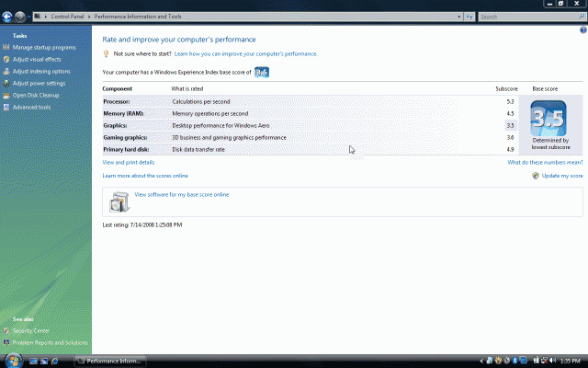Click the Problem Reports and Solutions icon

pos(6,342)
